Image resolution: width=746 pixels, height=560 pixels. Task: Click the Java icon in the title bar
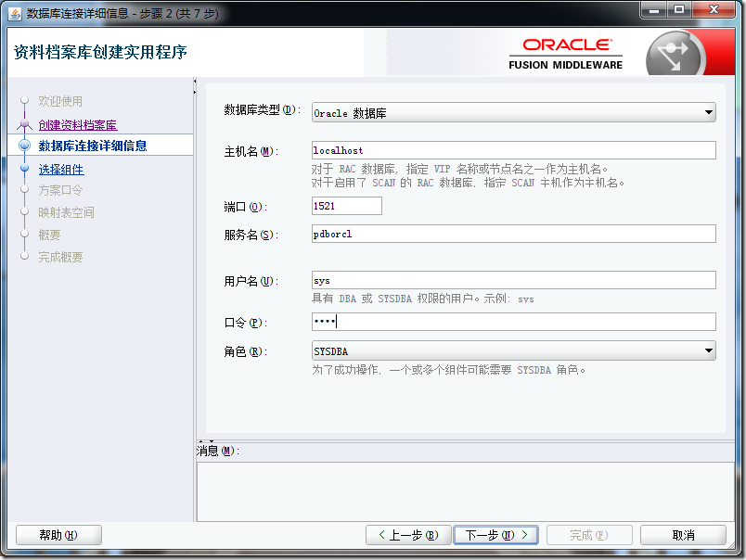click(15, 13)
